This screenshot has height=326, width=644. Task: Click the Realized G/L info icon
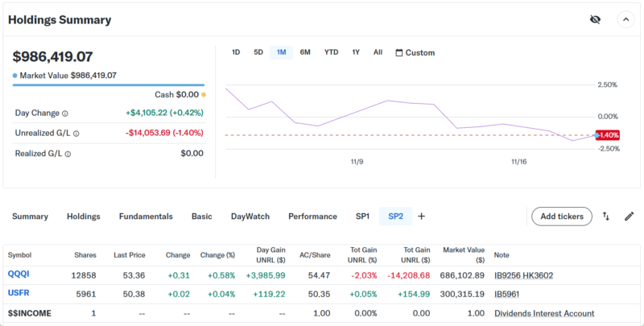coord(68,154)
